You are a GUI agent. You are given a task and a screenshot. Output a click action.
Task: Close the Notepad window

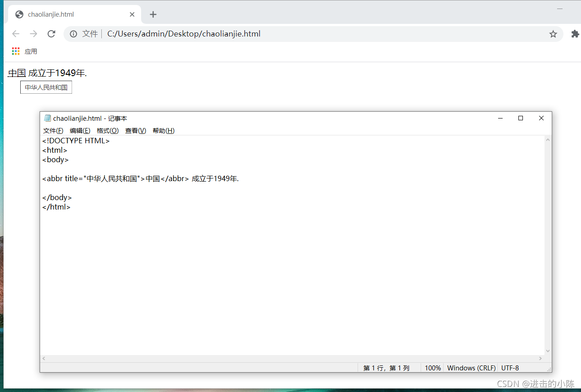tap(541, 118)
